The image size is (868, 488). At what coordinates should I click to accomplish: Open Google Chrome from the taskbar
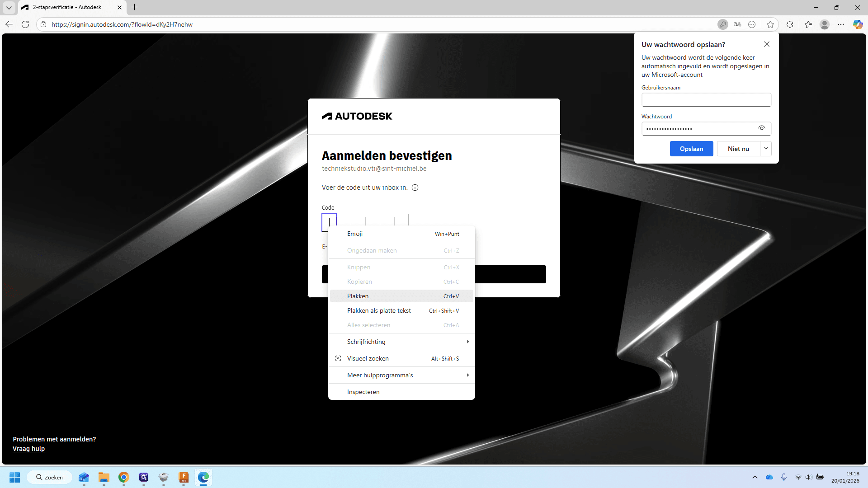point(123,477)
